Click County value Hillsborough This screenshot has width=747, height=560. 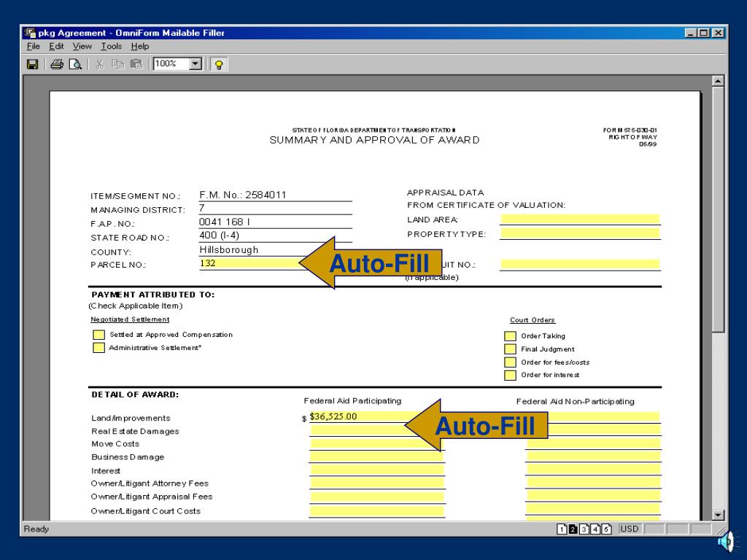(x=228, y=249)
